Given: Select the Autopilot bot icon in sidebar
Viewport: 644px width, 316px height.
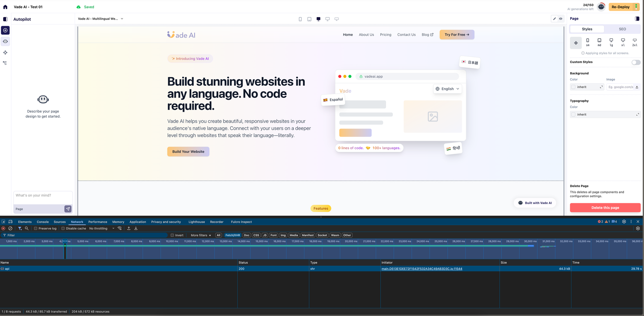Looking at the screenshot, I should point(5,41).
